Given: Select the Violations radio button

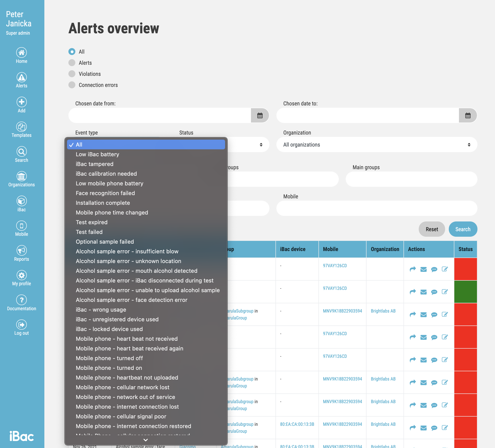Looking at the screenshot, I should 72,74.
